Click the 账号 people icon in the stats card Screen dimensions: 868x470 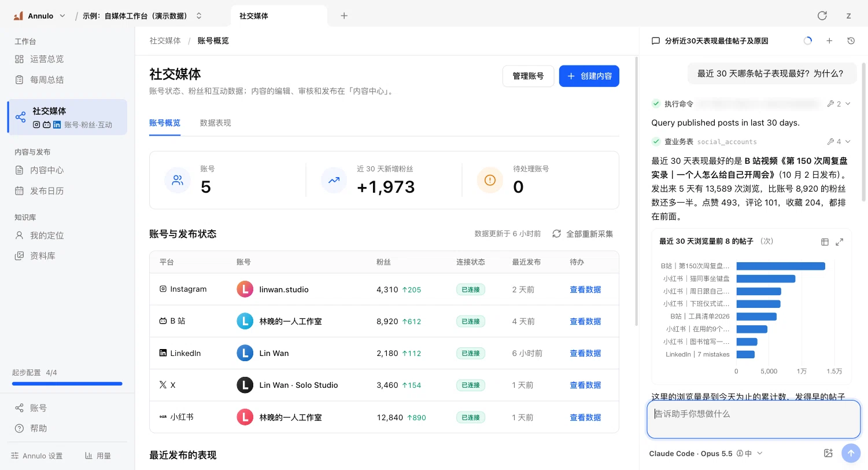click(x=178, y=180)
